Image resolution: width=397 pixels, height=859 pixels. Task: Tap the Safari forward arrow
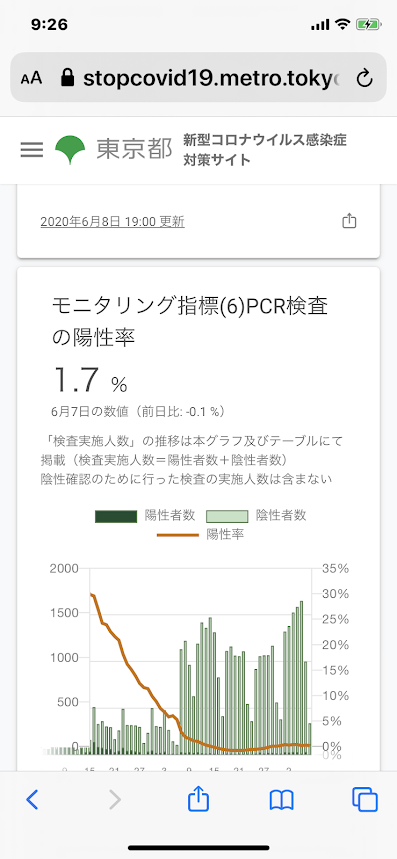(x=115, y=800)
